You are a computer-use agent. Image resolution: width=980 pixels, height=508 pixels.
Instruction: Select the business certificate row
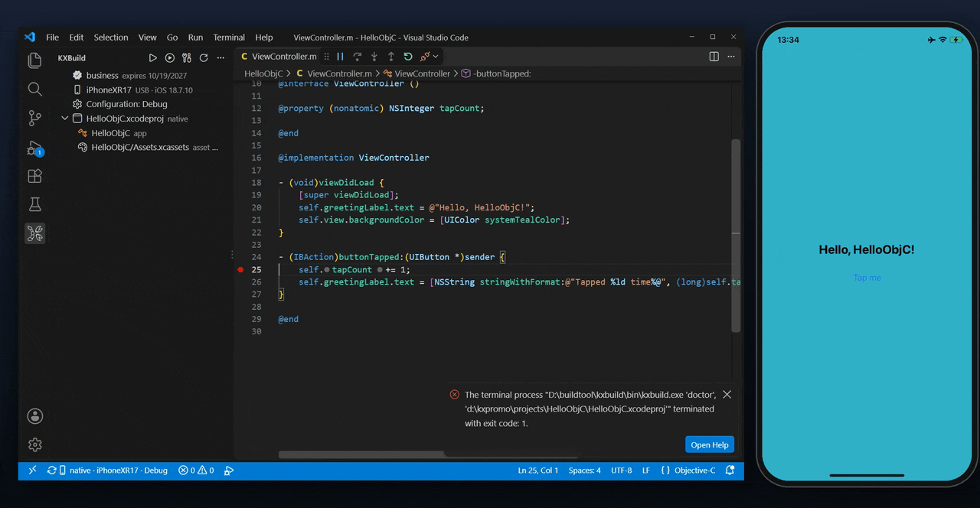[145, 75]
